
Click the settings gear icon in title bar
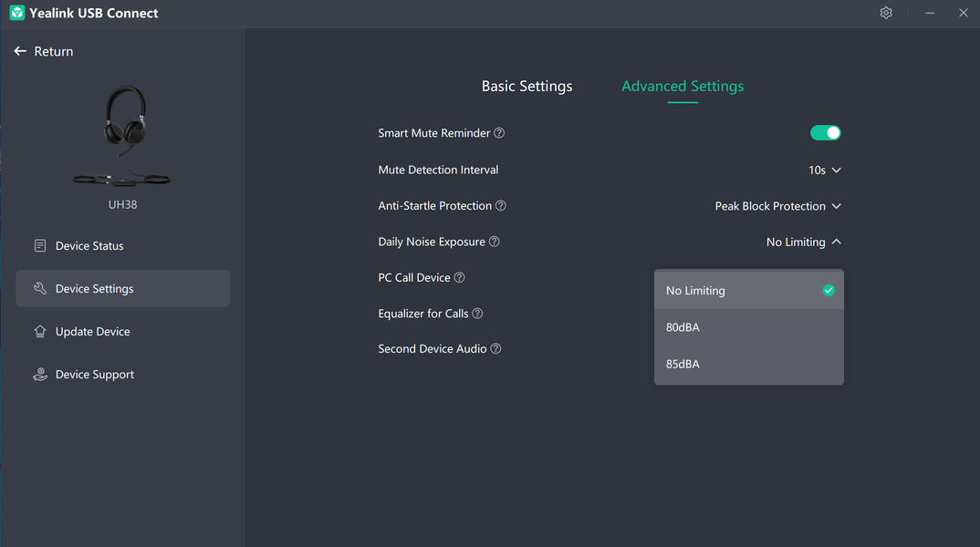(x=885, y=13)
